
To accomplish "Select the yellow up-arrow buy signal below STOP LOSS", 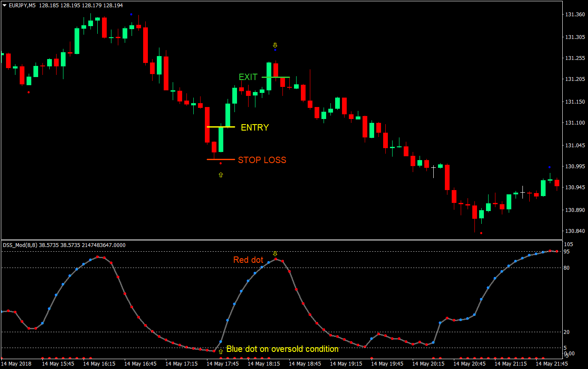I will coord(220,175).
